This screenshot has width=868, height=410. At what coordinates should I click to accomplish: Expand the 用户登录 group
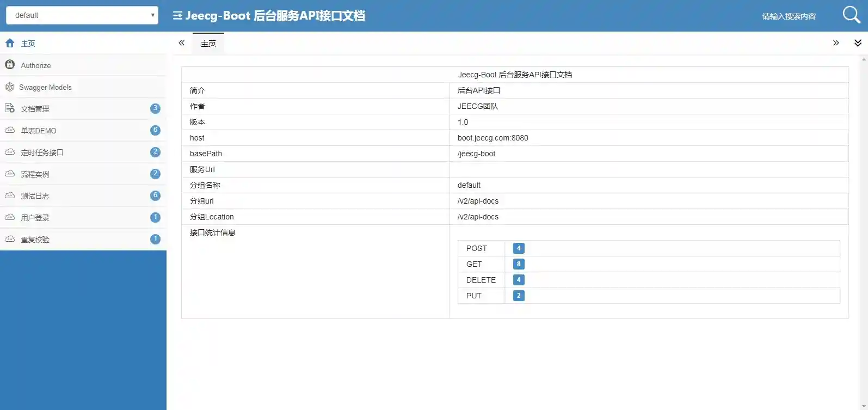click(x=83, y=218)
